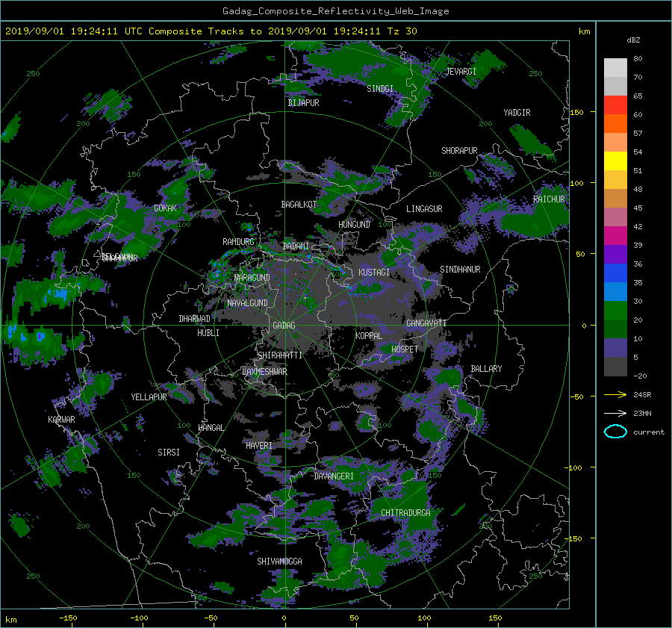
Task: Click the GADAG radar center label
Action: pos(284,326)
